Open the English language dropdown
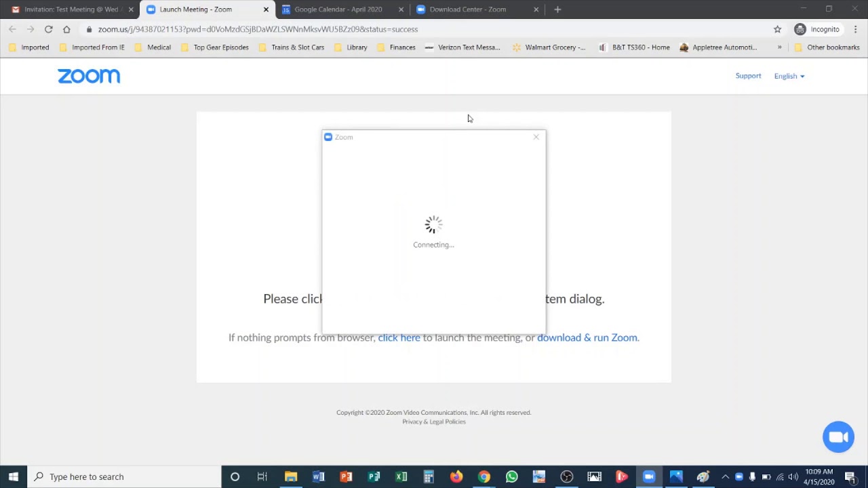Viewport: 868px width, 488px height. 789,76
